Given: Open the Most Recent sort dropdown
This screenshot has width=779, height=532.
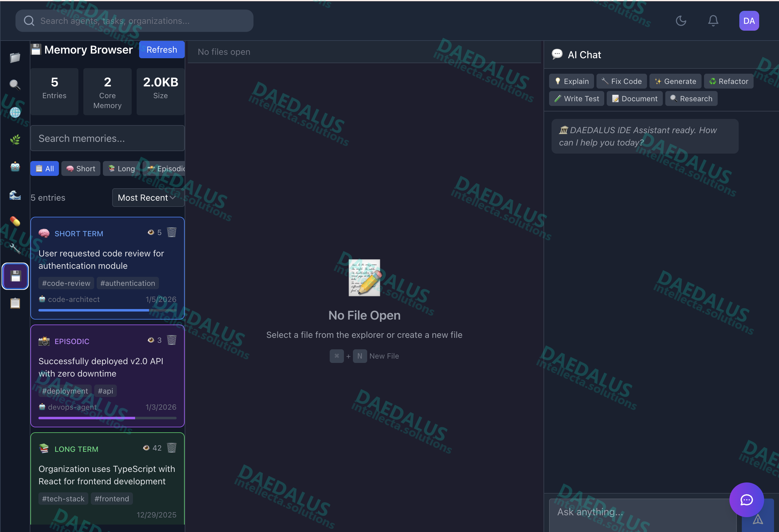Looking at the screenshot, I should (148, 198).
